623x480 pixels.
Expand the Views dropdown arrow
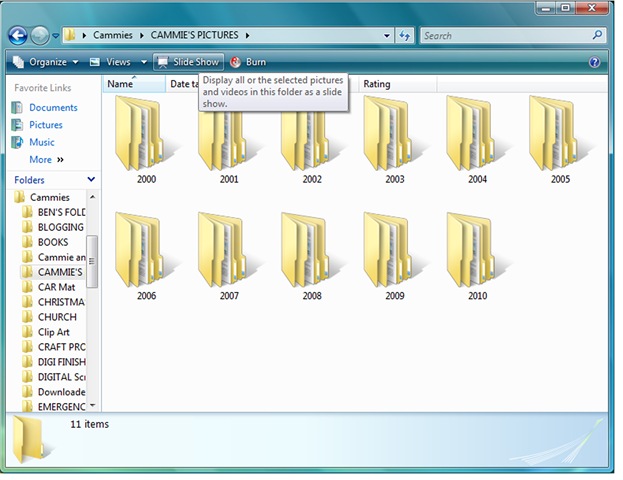pyautogui.click(x=144, y=62)
